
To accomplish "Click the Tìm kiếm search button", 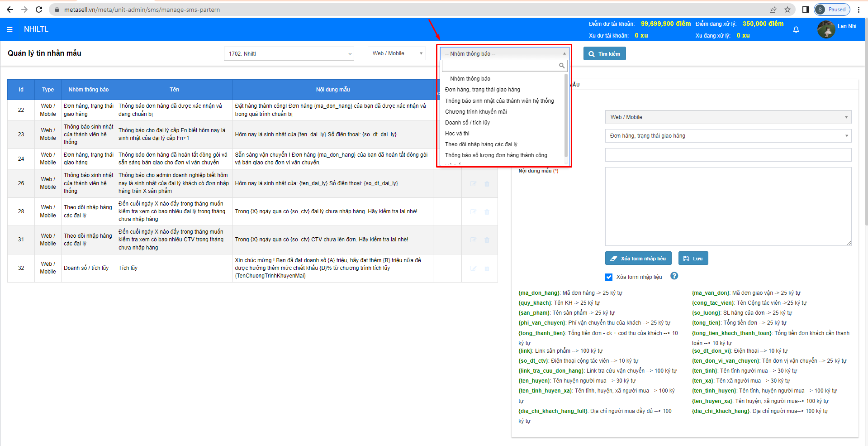I will click(604, 54).
